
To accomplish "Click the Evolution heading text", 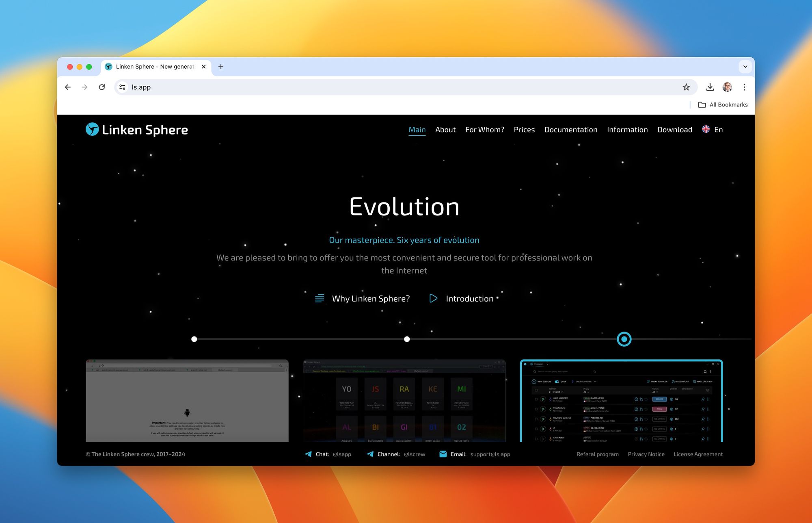I will click(x=404, y=206).
